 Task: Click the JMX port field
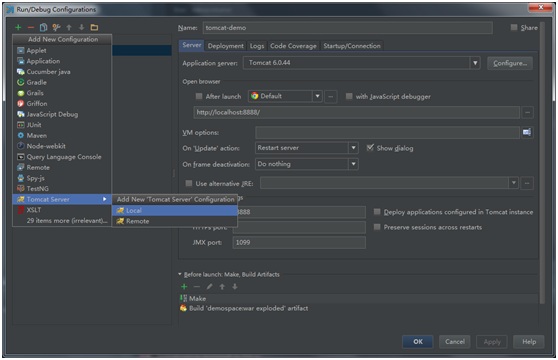pyautogui.click(x=299, y=243)
